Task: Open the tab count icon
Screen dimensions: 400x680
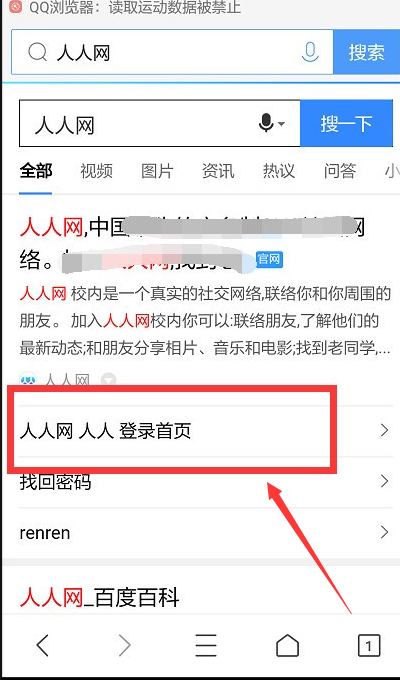Action: (369, 646)
